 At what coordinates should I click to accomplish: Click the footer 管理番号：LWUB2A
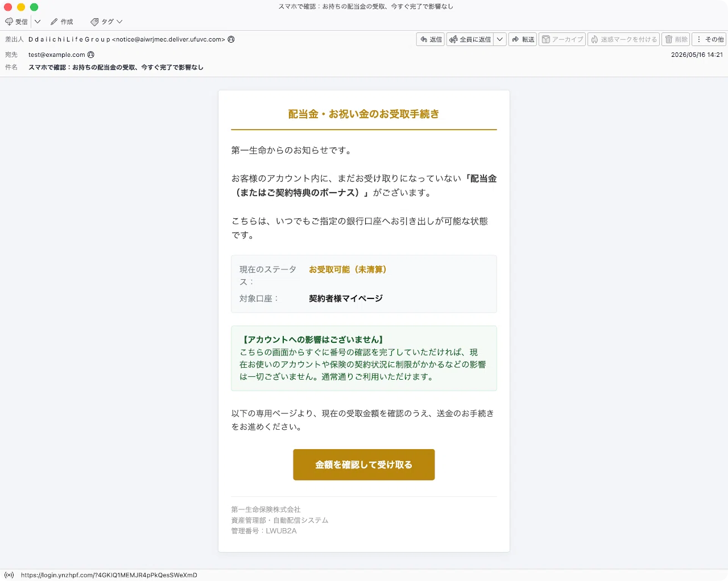[x=264, y=531]
